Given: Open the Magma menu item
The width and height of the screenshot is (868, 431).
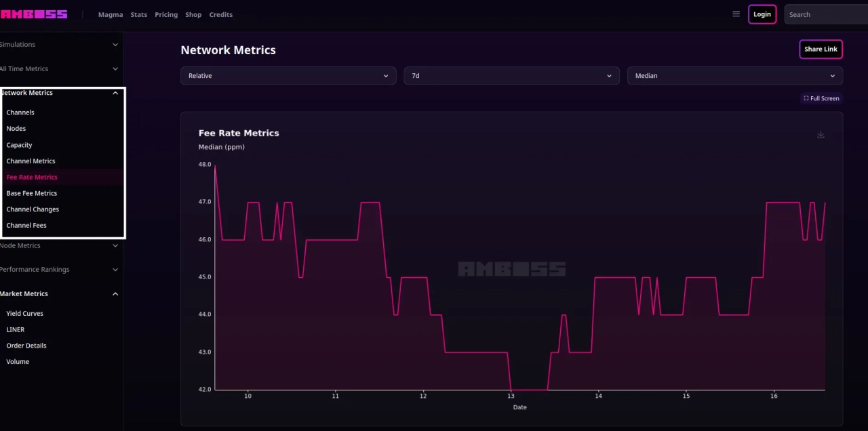Looking at the screenshot, I should (111, 14).
